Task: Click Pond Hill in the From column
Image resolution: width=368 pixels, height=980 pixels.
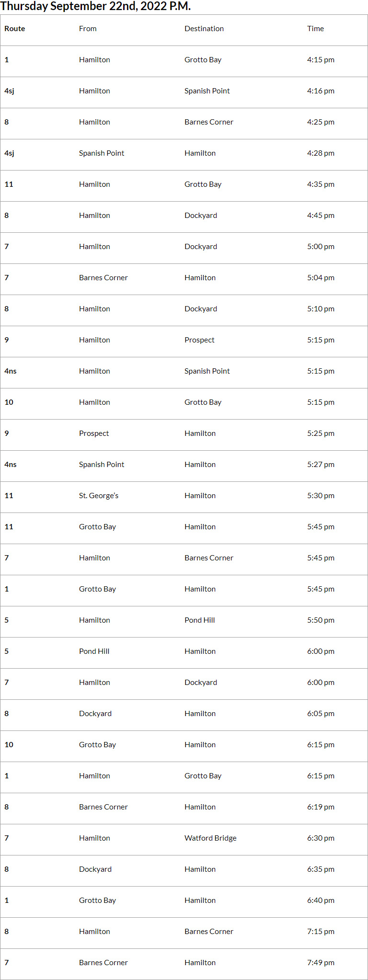Action: pos(94,651)
